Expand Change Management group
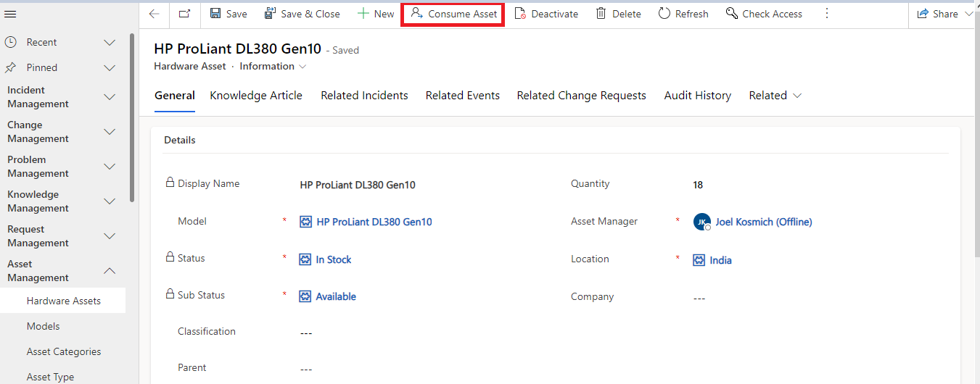The width and height of the screenshot is (980, 384). click(x=110, y=132)
